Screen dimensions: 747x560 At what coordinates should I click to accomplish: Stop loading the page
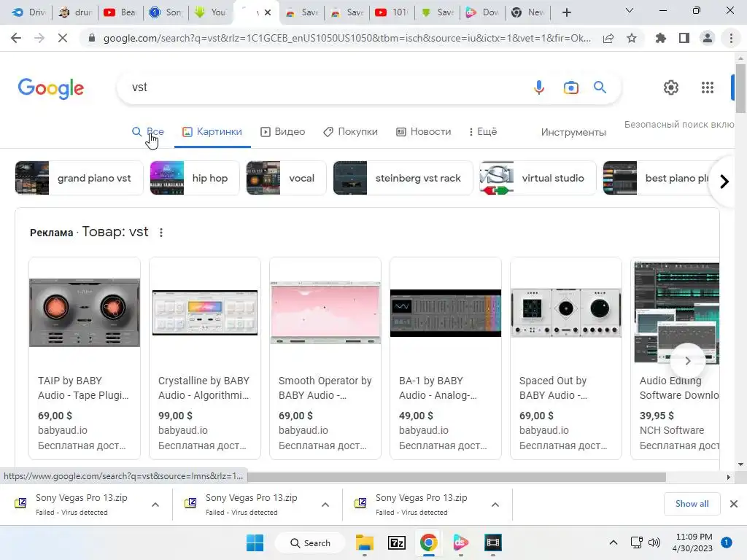point(63,38)
